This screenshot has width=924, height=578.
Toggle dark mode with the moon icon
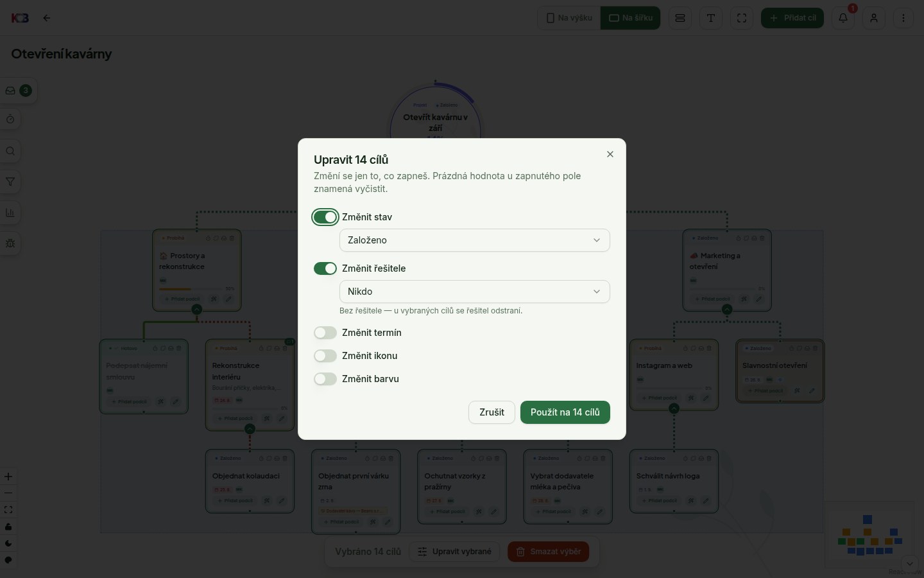(8, 543)
